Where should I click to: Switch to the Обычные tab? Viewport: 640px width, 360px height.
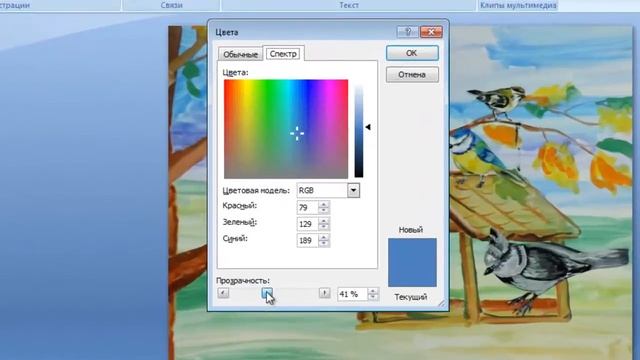[240, 54]
